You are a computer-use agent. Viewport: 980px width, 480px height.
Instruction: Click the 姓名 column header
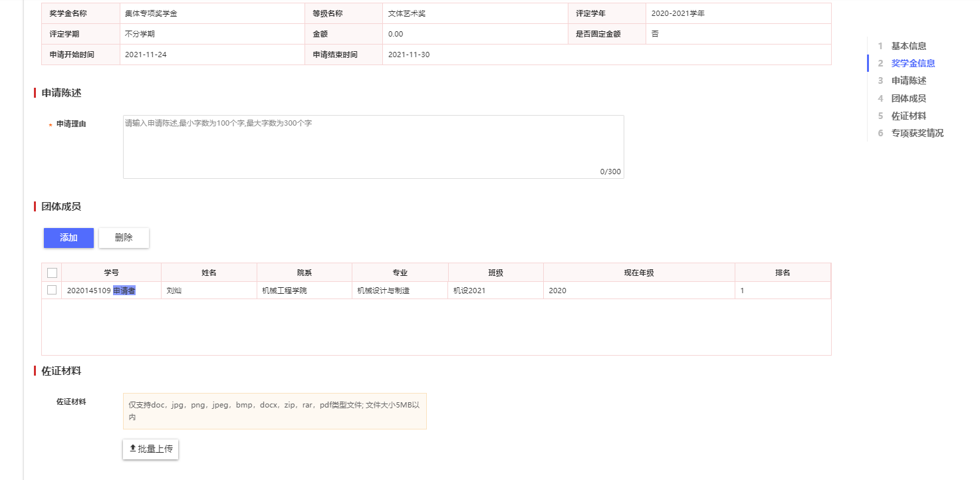209,273
